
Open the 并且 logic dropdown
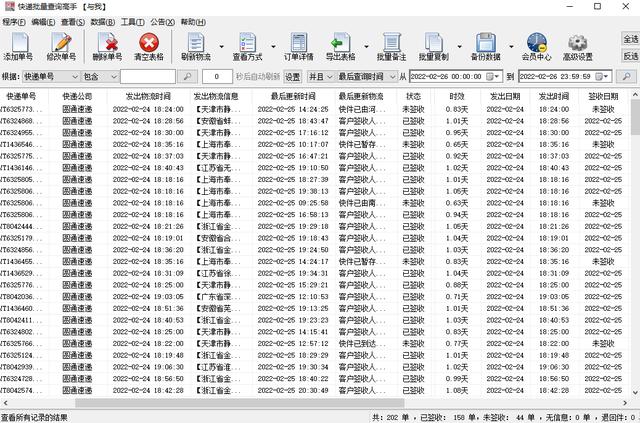click(321, 76)
